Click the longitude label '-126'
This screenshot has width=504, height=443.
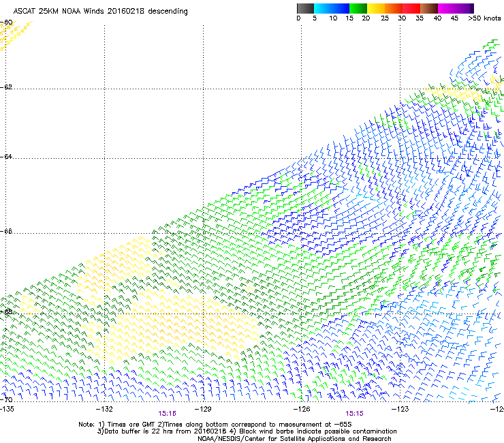[302, 409]
